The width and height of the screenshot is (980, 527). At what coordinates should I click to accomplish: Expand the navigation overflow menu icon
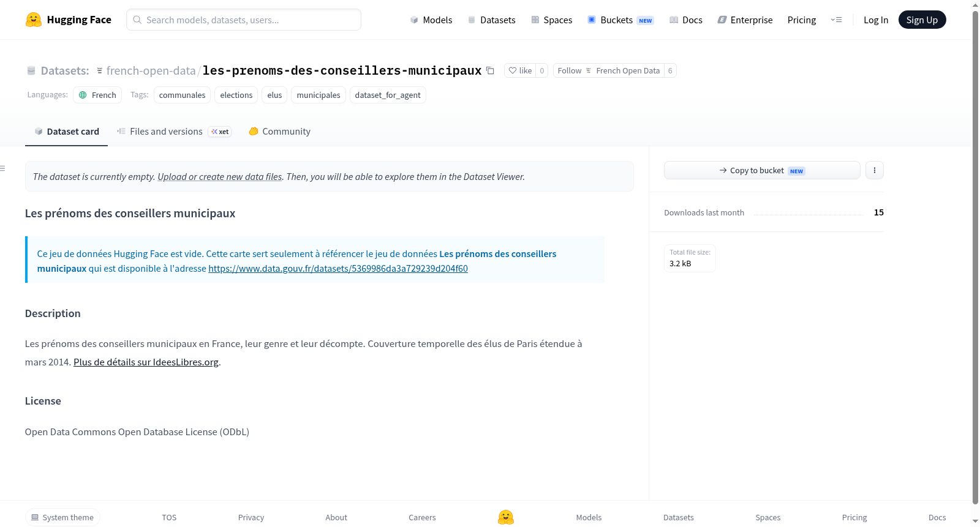[x=836, y=20]
